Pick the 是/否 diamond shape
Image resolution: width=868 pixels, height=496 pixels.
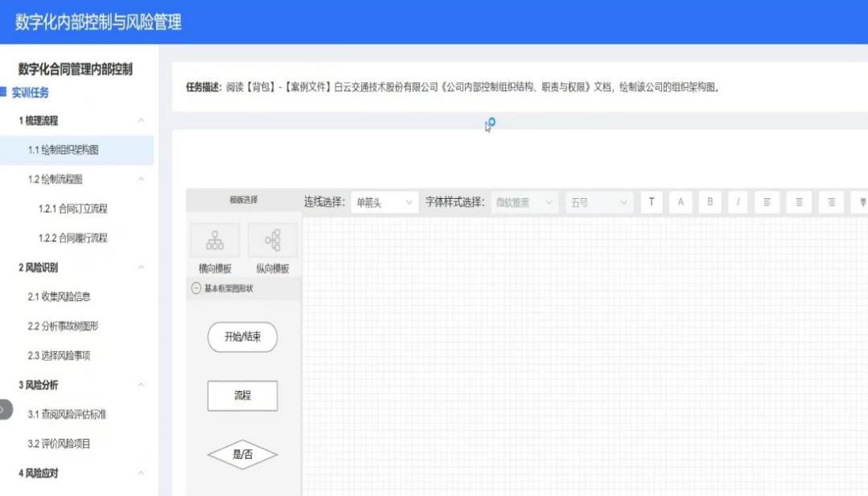click(x=242, y=455)
